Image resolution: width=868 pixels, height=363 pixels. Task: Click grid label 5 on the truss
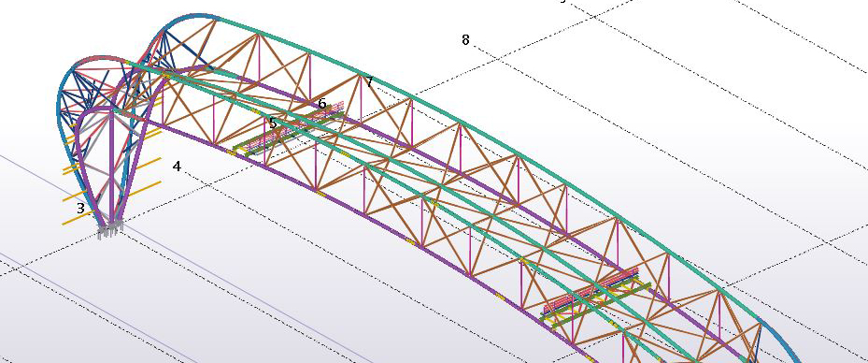272,123
